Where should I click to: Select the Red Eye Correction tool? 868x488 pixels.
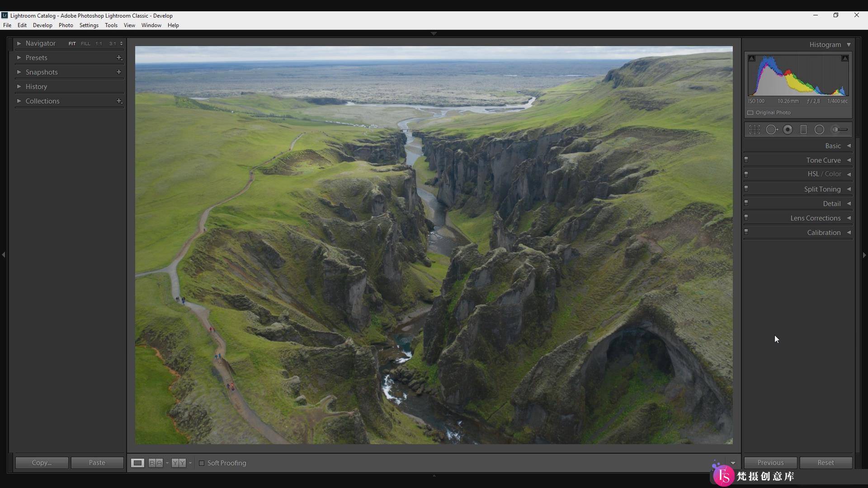tap(788, 130)
